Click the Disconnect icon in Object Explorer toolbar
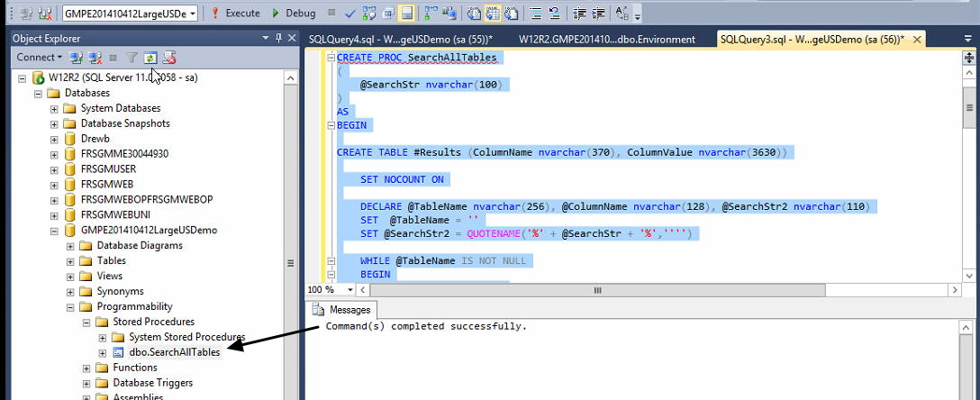The height and width of the screenshot is (400, 980). point(95,58)
